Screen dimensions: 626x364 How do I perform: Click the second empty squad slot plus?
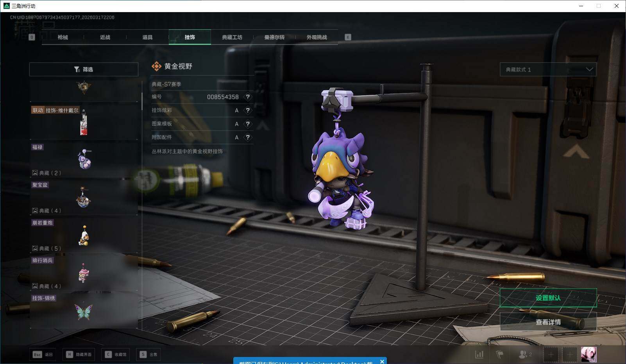[x=570, y=355]
